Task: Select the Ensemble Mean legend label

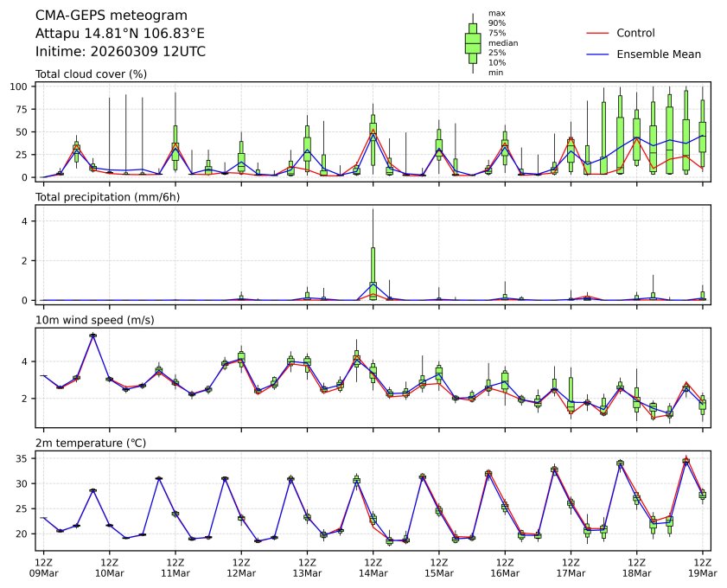Action: click(658, 54)
